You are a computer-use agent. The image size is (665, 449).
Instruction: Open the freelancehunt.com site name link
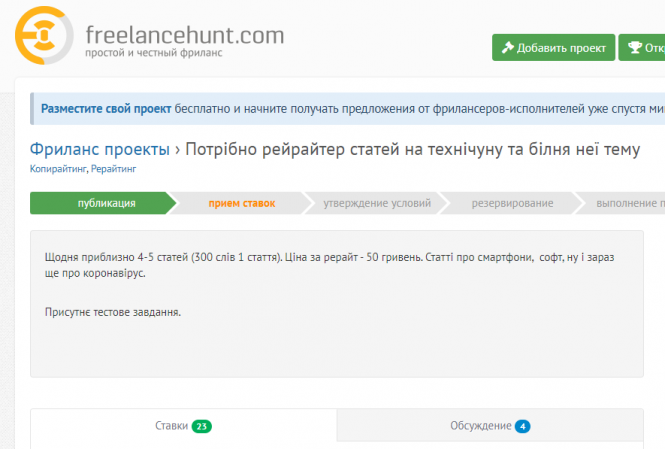(x=184, y=35)
